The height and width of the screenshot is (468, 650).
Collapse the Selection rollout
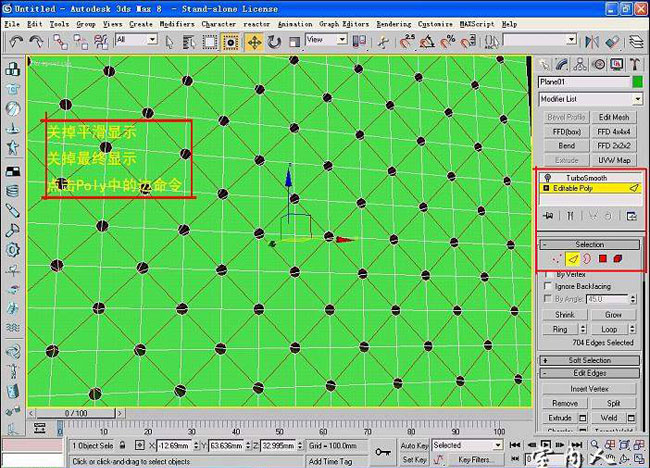[x=589, y=245]
